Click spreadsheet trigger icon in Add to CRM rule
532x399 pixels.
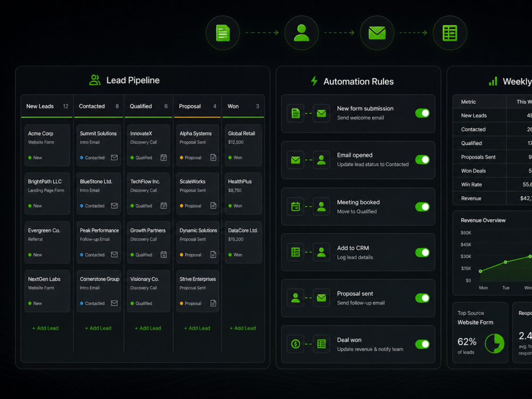295,252
